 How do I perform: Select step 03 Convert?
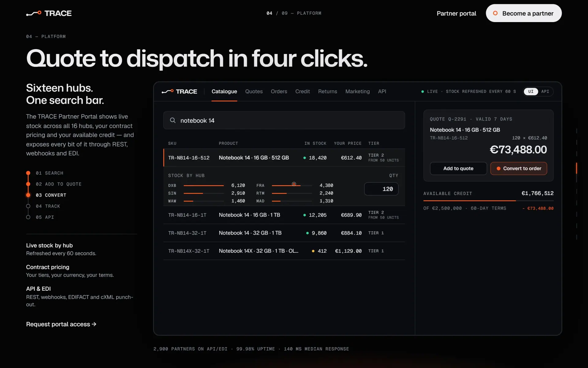coord(46,195)
